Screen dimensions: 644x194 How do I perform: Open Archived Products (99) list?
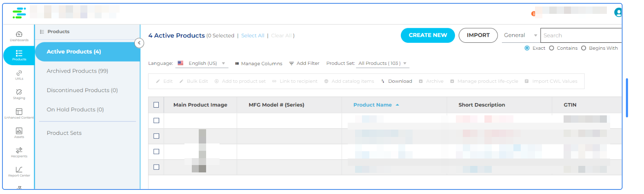pos(77,71)
